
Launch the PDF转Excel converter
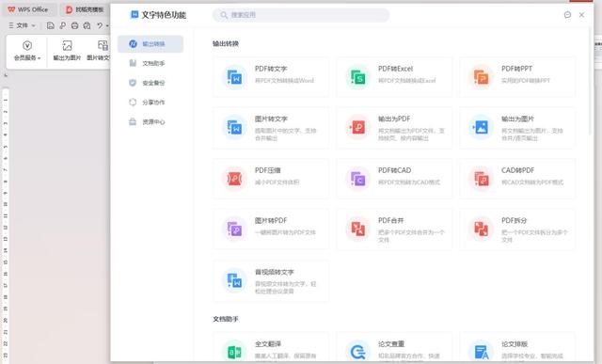pyautogui.click(x=394, y=77)
